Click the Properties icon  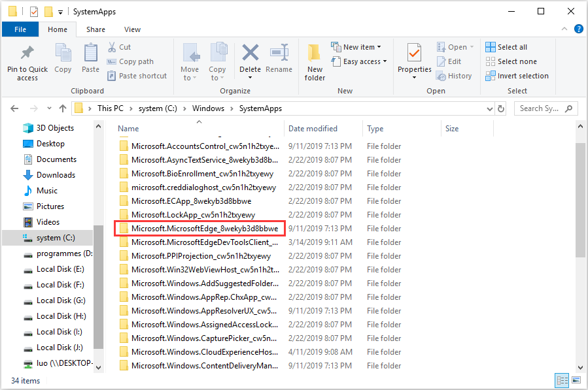click(x=415, y=53)
